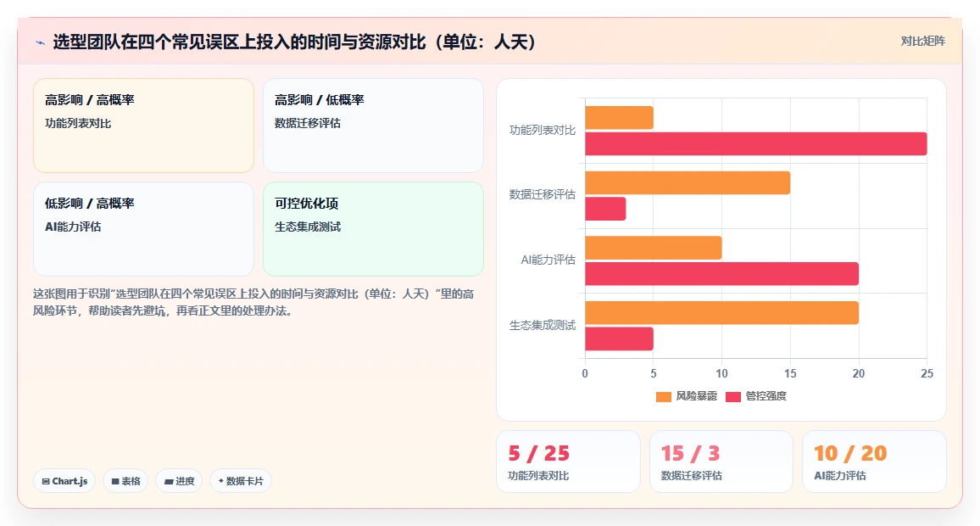
Task: Click the Chart.js tag
Action: coord(64,481)
